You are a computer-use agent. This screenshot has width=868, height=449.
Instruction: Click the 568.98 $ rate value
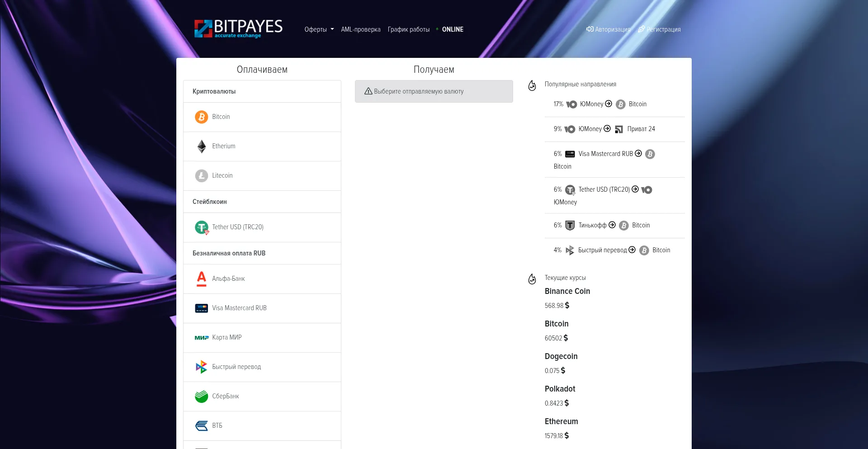[557, 306]
